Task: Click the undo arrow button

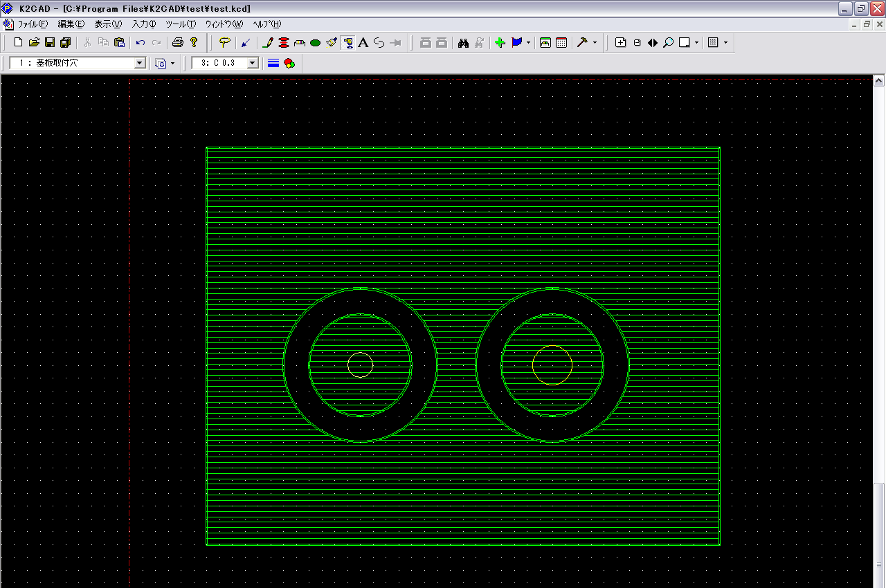Action: point(141,43)
